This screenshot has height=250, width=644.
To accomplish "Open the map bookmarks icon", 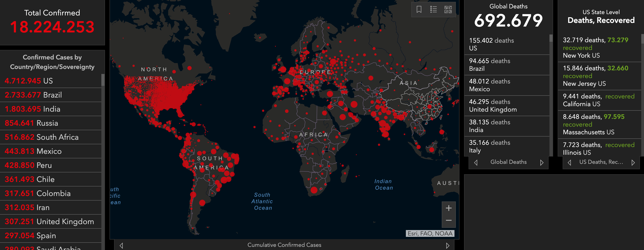I will click(419, 10).
